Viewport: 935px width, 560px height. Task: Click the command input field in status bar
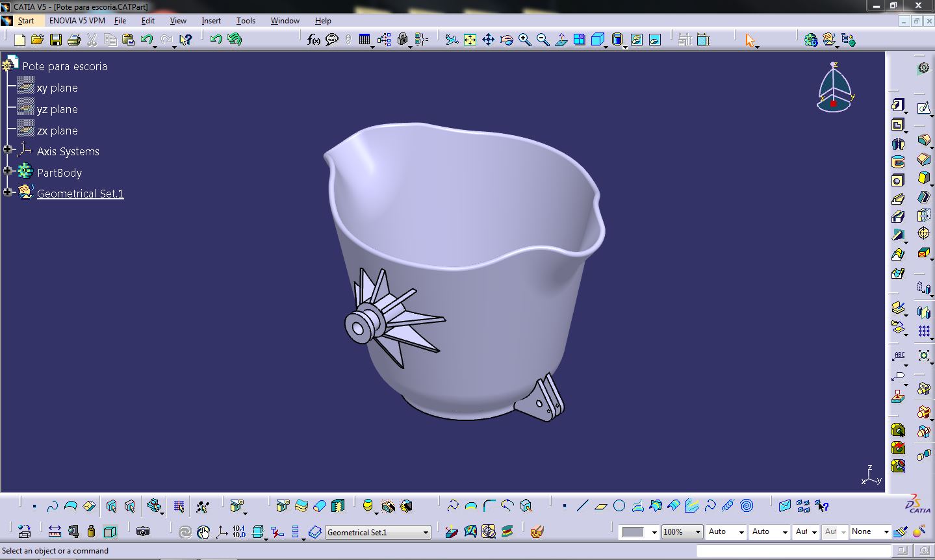click(x=793, y=551)
